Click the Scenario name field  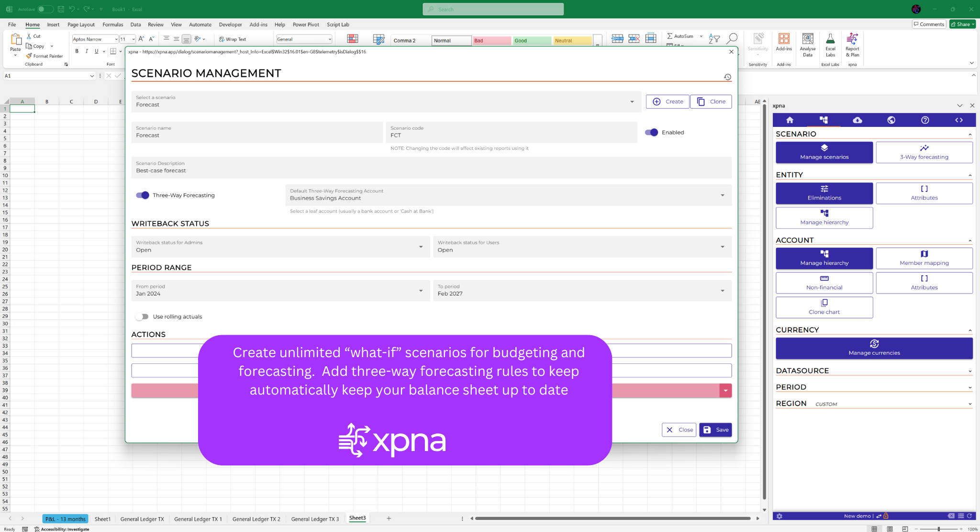point(257,132)
